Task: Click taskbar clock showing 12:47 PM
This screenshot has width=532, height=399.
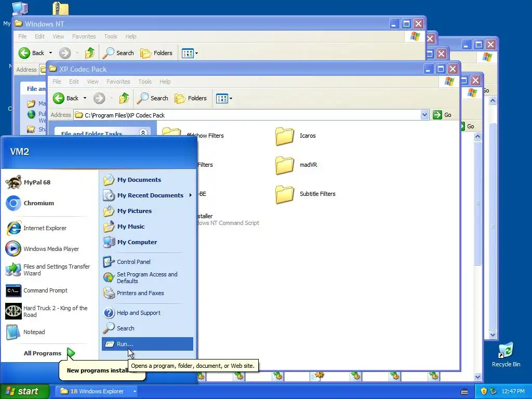Action: coord(513,391)
